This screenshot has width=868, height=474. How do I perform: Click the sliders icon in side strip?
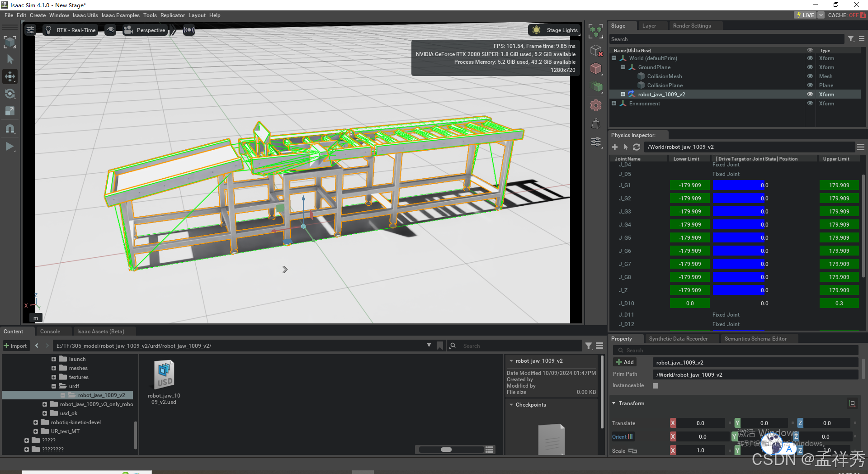coord(596,142)
